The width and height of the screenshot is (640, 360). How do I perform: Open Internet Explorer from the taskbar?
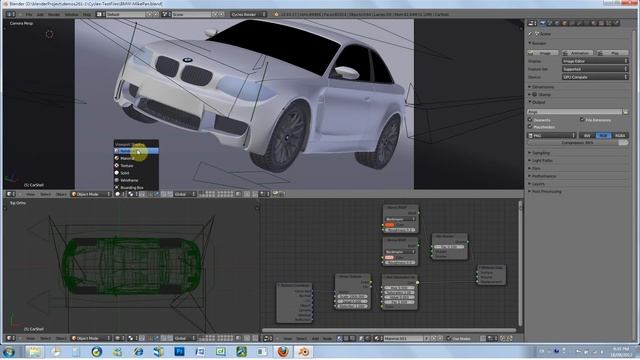click(x=138, y=351)
